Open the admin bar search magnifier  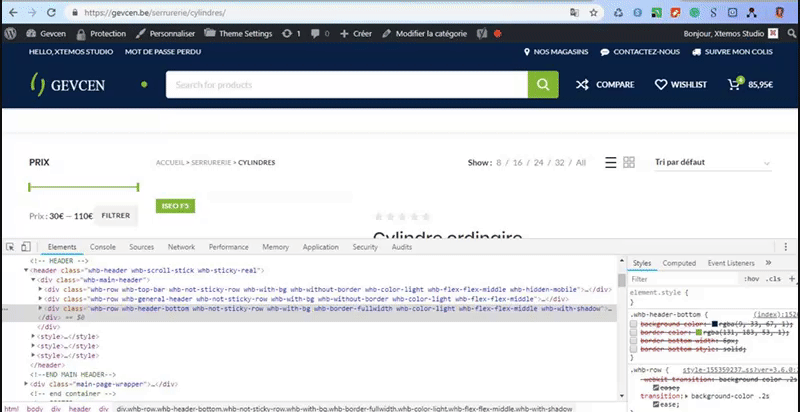[791, 34]
